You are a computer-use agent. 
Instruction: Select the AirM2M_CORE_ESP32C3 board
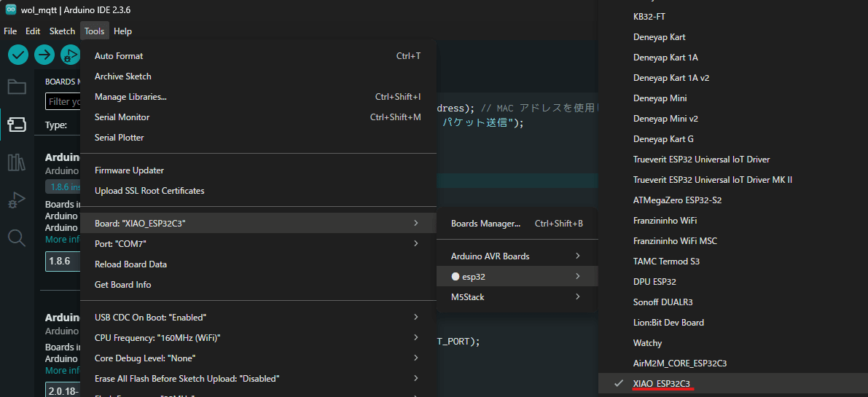733,363
